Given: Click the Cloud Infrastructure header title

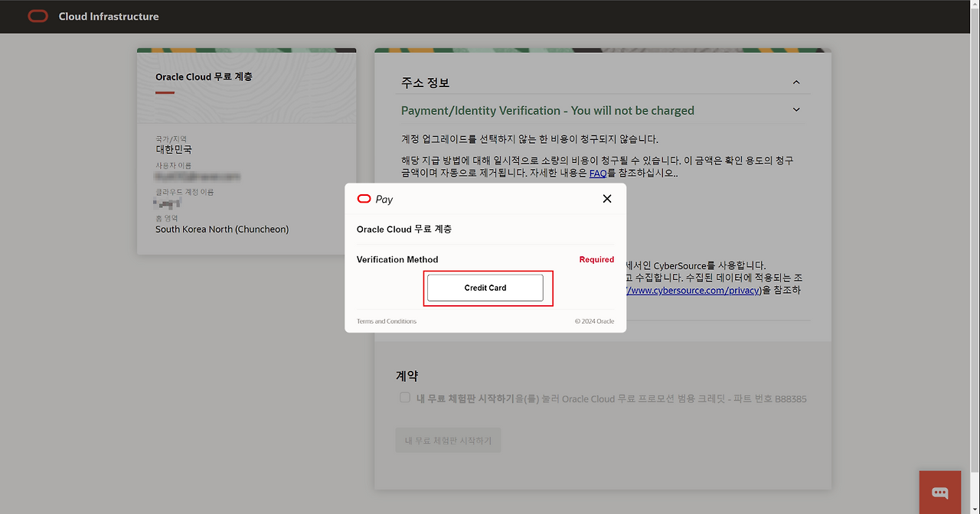Looking at the screenshot, I should pos(109,16).
